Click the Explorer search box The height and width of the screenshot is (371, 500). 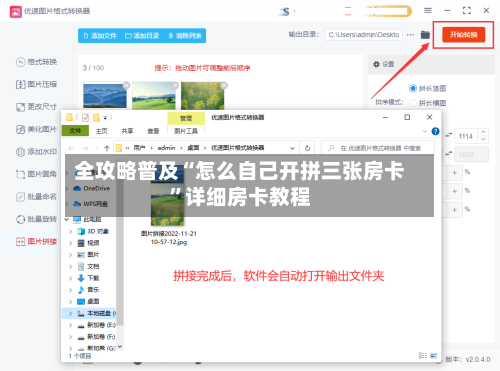(378, 148)
